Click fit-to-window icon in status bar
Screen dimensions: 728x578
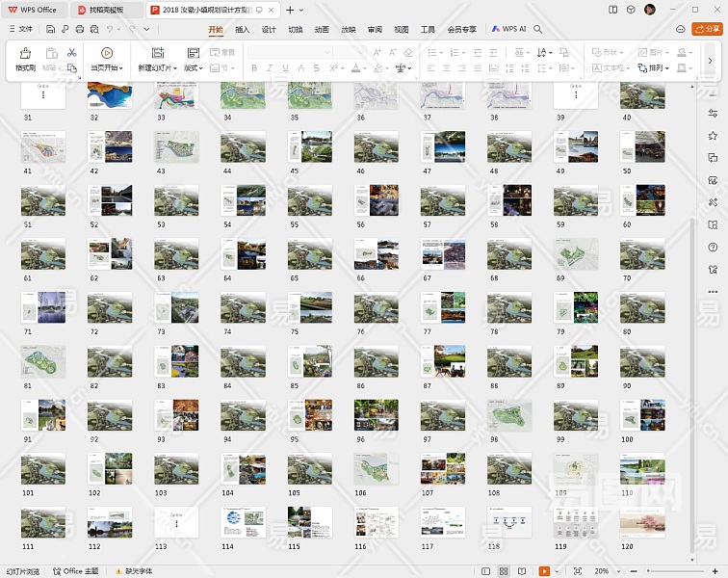pos(576,571)
